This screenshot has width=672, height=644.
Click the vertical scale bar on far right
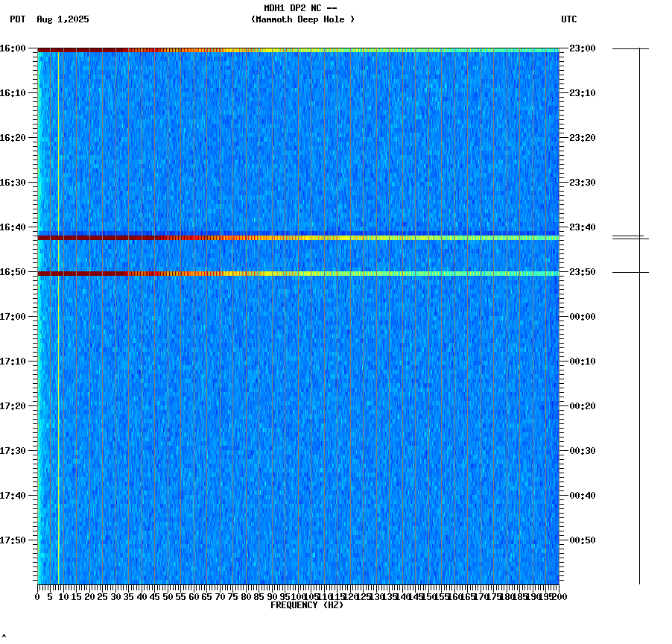[639, 313]
